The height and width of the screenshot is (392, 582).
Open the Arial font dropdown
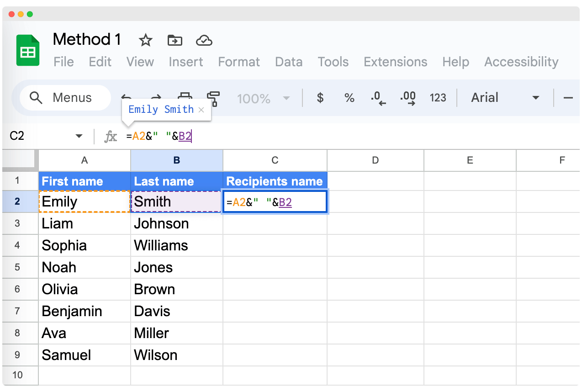pos(508,97)
